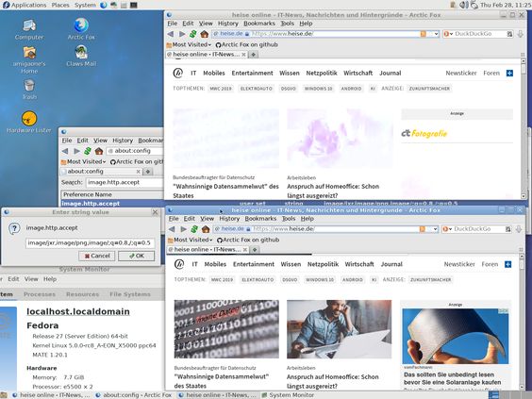Expand Most Visited in top heise window

[189, 44]
